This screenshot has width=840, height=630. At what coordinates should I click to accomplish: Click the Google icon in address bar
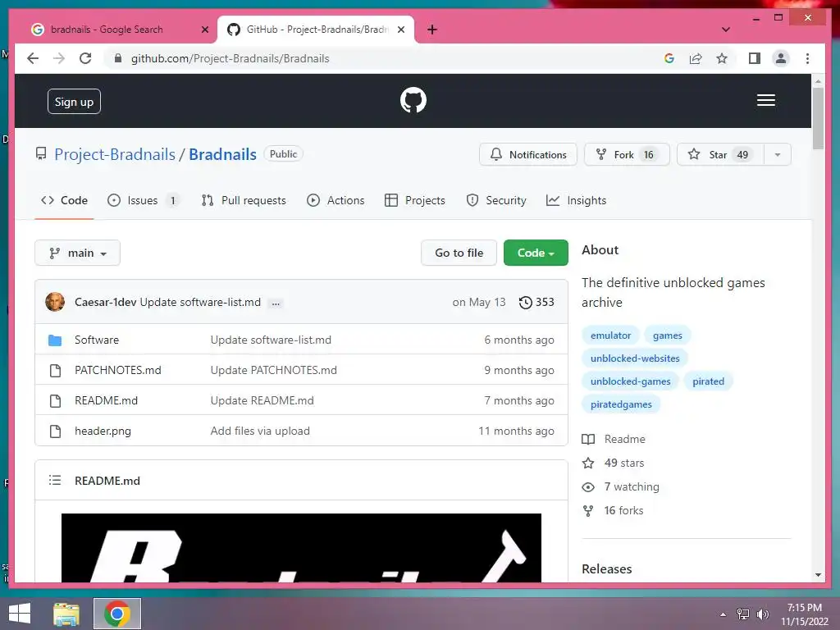[669, 58]
